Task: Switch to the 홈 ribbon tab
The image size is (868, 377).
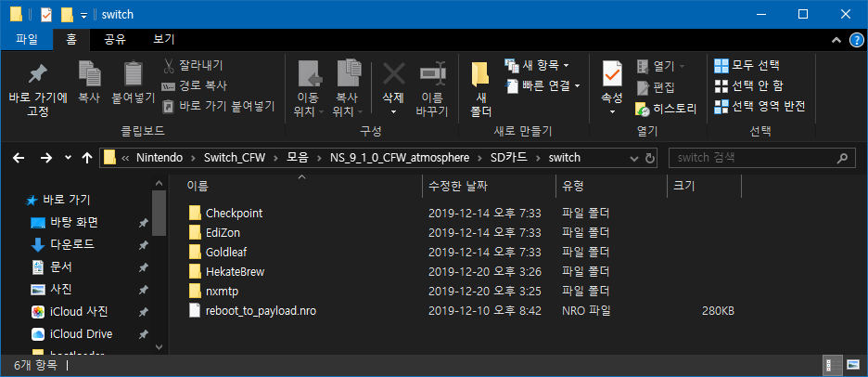Action: pyautogui.click(x=71, y=39)
